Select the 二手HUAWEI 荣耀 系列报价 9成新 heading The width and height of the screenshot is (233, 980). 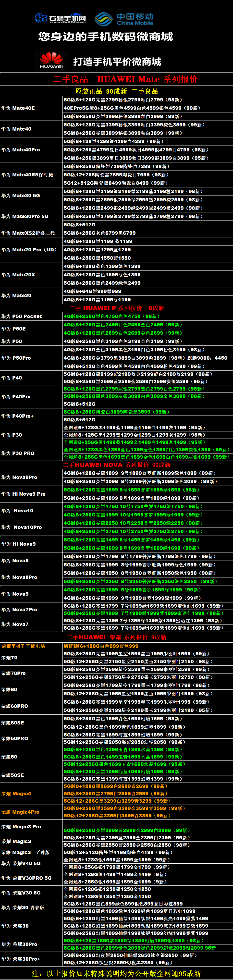click(117, 637)
